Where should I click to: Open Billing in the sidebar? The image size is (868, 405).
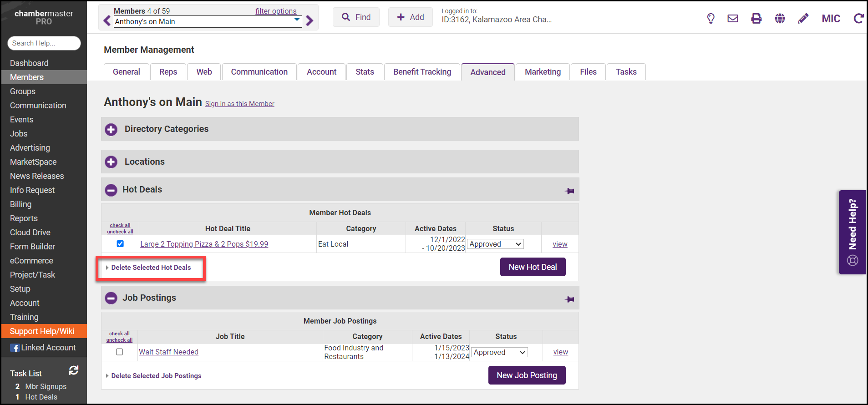(x=21, y=204)
